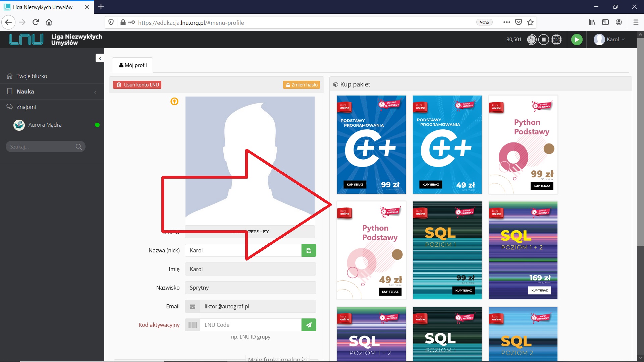The height and width of the screenshot is (362, 644).
Task: Open tracking protection shield icon
Action: coord(111,22)
